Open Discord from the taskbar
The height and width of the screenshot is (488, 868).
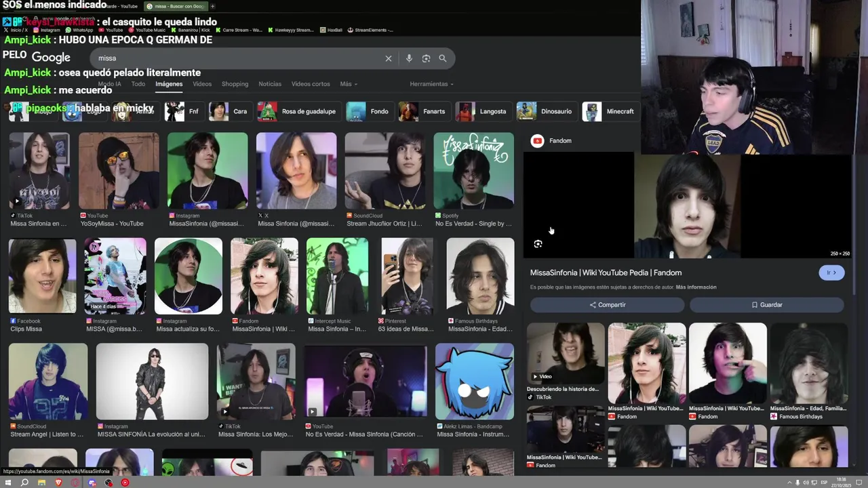(92, 483)
